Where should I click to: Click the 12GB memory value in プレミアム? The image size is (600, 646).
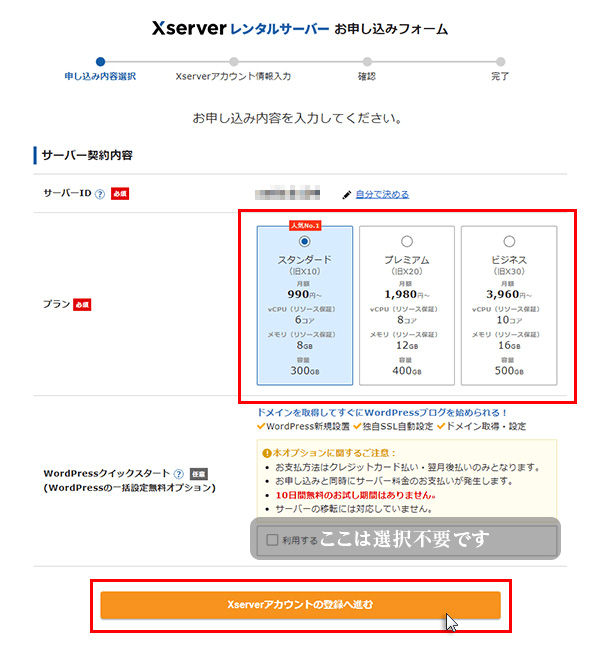pyautogui.click(x=407, y=345)
